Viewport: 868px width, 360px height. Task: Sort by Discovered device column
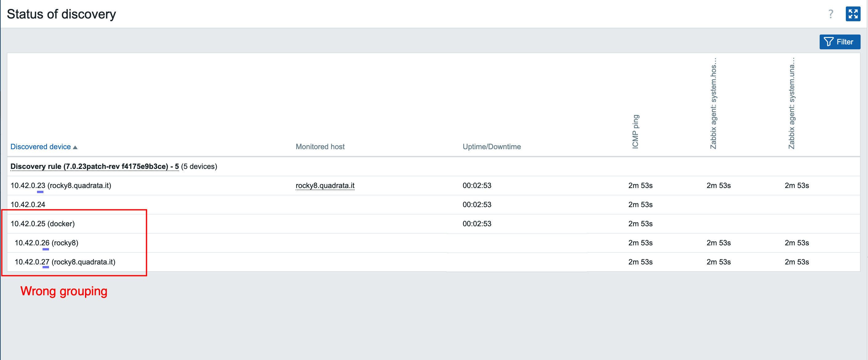[x=40, y=147]
